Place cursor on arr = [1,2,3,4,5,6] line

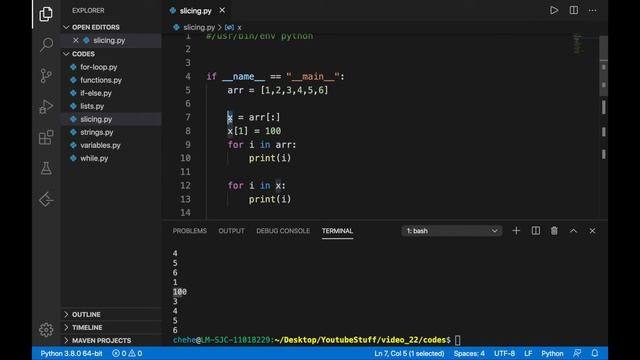click(x=278, y=90)
